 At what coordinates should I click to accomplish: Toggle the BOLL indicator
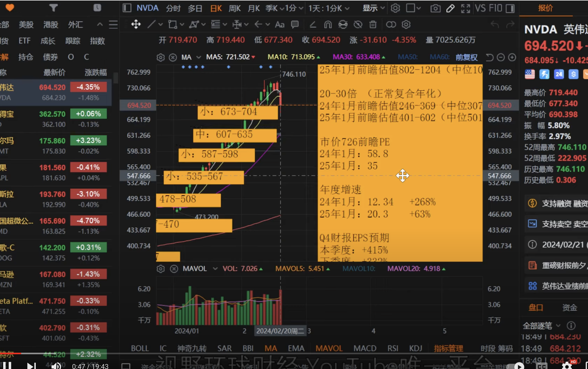click(x=140, y=348)
